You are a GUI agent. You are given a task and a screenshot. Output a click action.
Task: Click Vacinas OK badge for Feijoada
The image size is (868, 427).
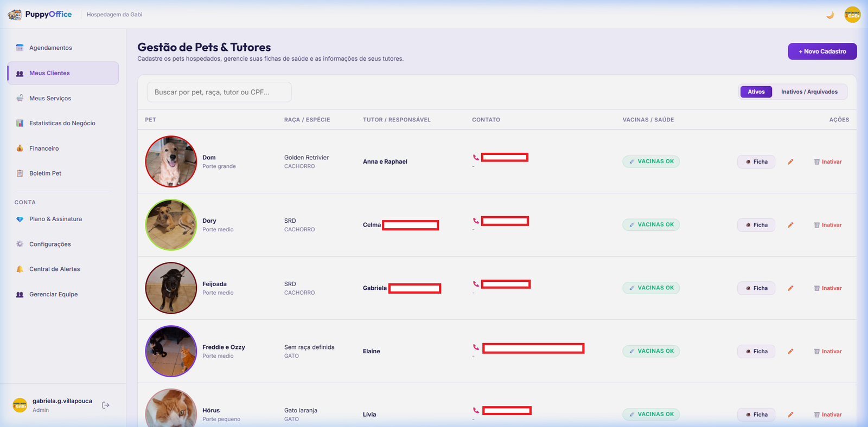(x=651, y=288)
